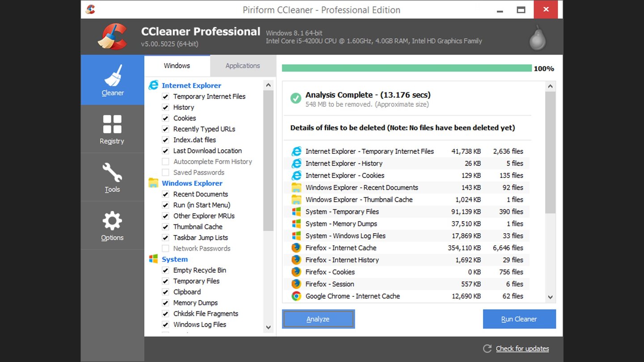The width and height of the screenshot is (644, 362).
Task: Click the Google Chrome result icon
Action: (297, 296)
